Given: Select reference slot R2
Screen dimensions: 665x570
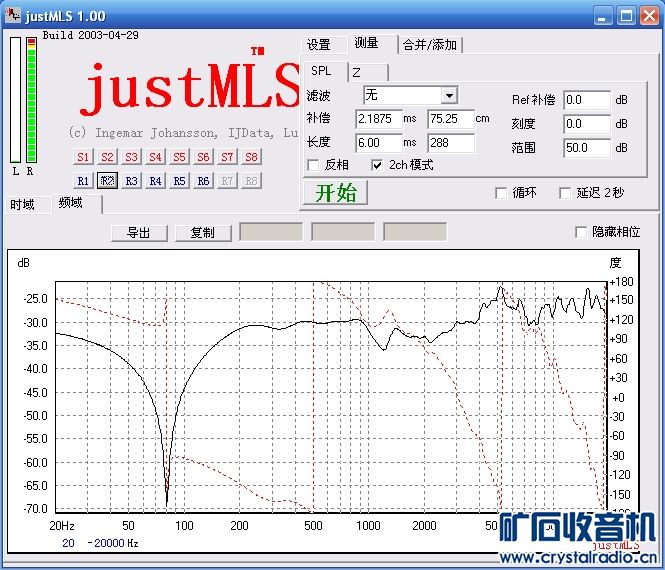Looking at the screenshot, I should pos(107,181).
